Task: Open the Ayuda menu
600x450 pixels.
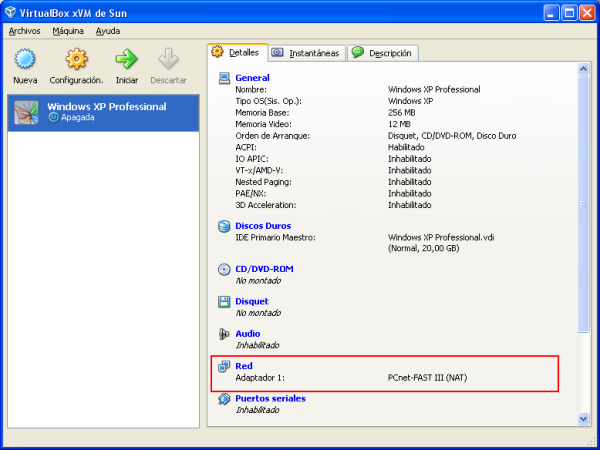Action: tap(107, 31)
